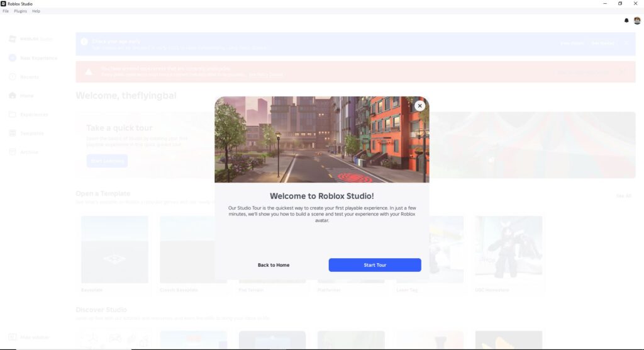Open the Plugins menu

click(x=20, y=11)
